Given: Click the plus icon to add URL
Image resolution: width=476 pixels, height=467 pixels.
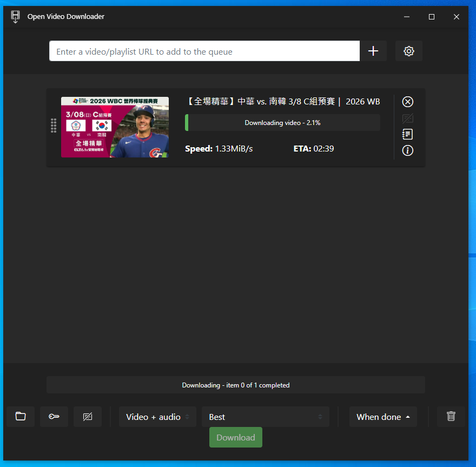Looking at the screenshot, I should pos(373,50).
